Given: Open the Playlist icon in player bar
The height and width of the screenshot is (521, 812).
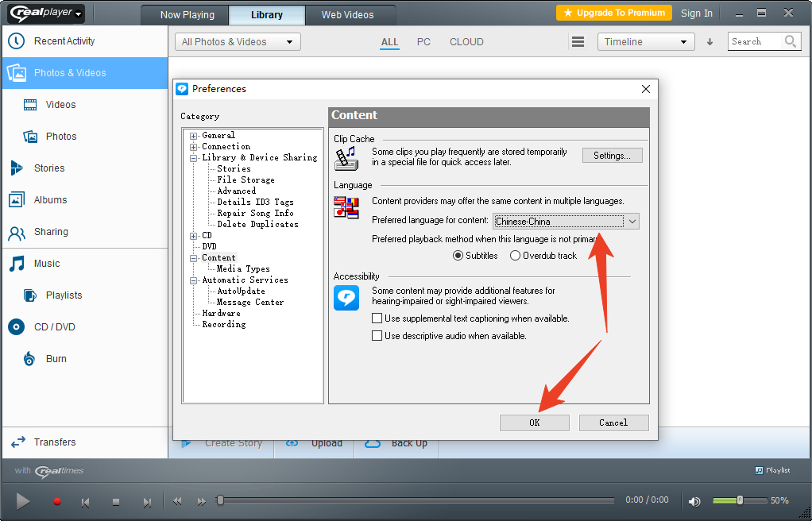Looking at the screenshot, I should [x=759, y=470].
